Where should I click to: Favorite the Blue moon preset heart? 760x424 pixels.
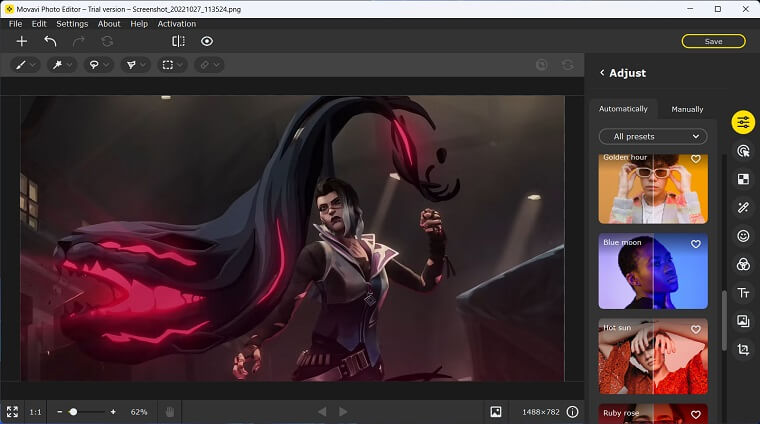pos(696,244)
